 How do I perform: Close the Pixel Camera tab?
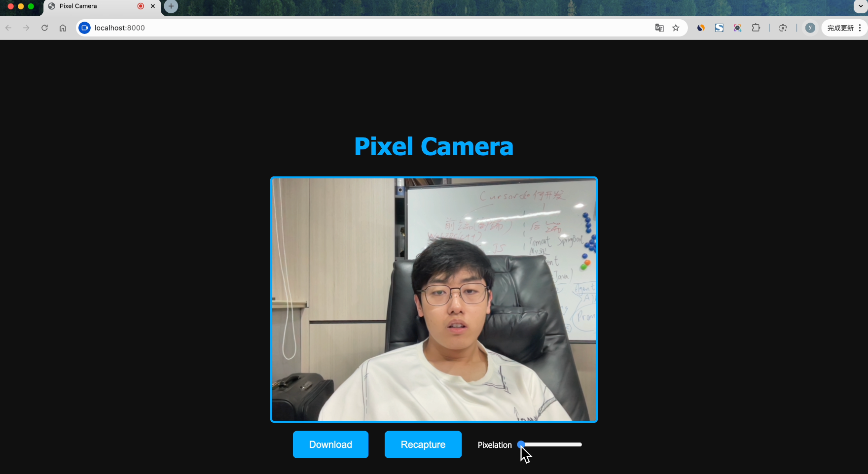pyautogui.click(x=153, y=6)
